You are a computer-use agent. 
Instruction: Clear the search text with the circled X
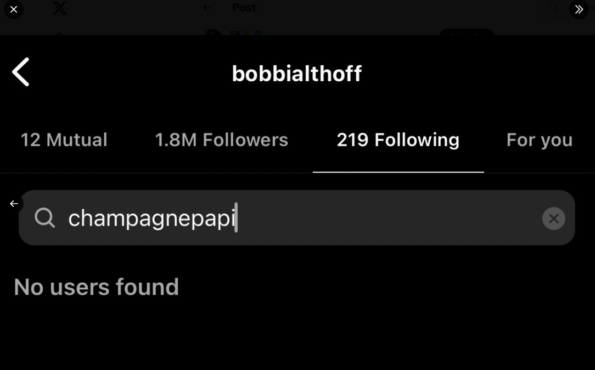click(554, 218)
